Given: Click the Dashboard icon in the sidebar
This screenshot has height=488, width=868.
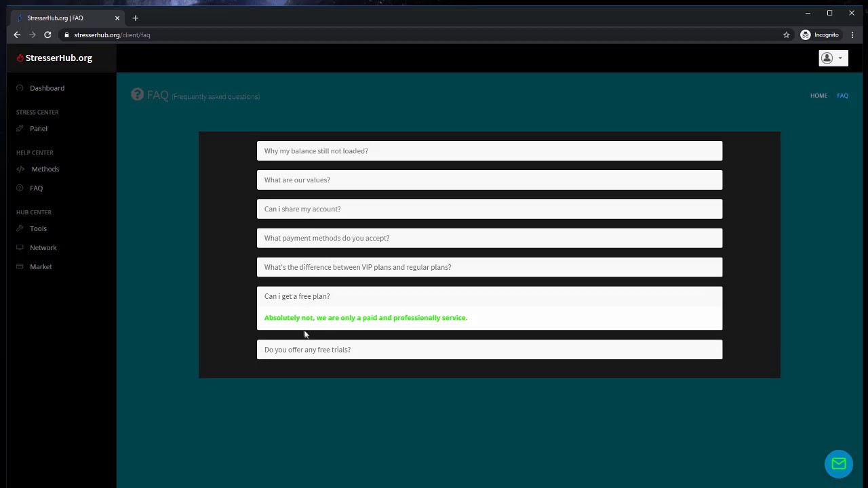Looking at the screenshot, I should (20, 88).
